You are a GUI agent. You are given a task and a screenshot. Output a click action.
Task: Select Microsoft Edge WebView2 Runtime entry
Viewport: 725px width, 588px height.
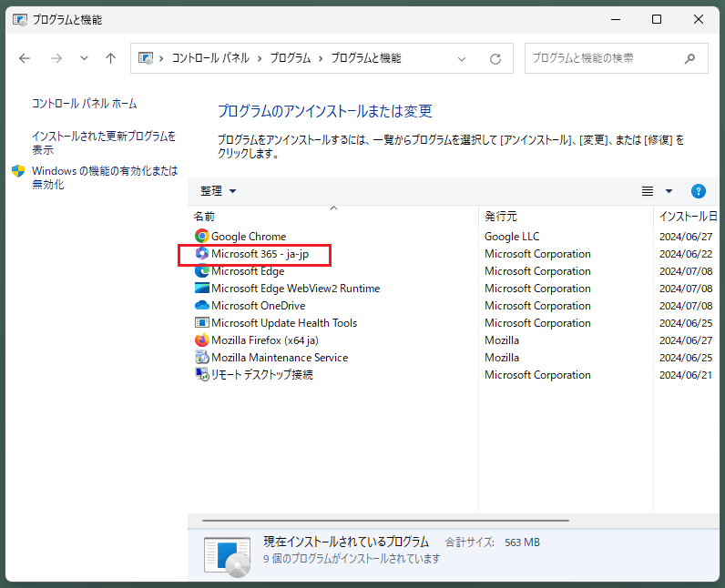[295, 289]
